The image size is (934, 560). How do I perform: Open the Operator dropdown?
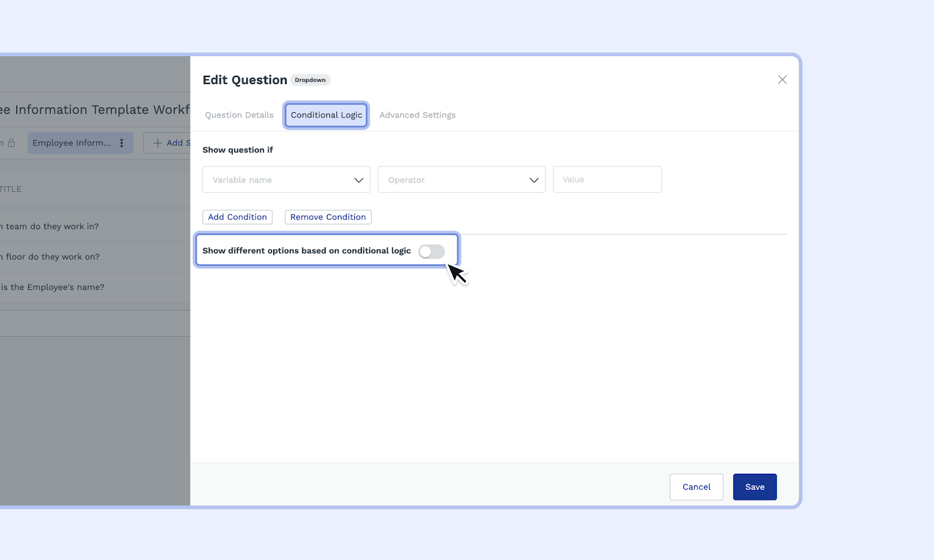[461, 180]
